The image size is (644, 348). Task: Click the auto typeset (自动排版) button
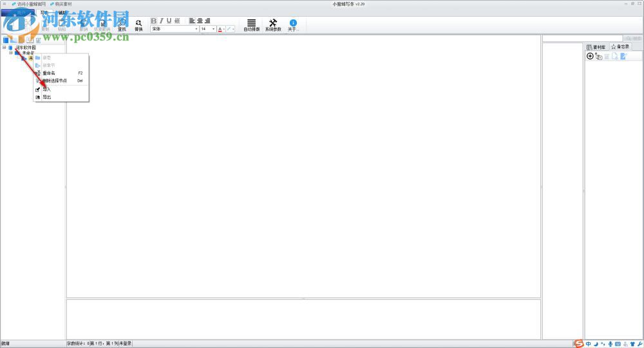[251, 26]
